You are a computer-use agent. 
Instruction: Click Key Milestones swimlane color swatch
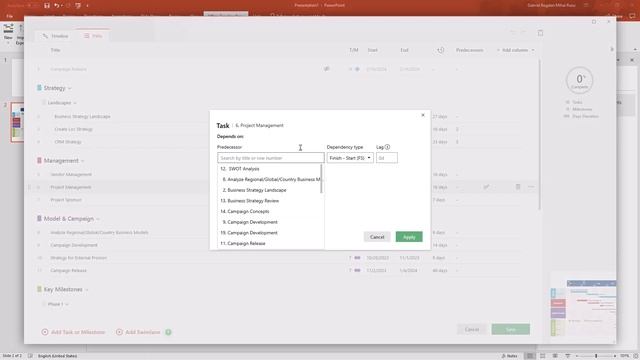pyautogui.click(x=39, y=289)
